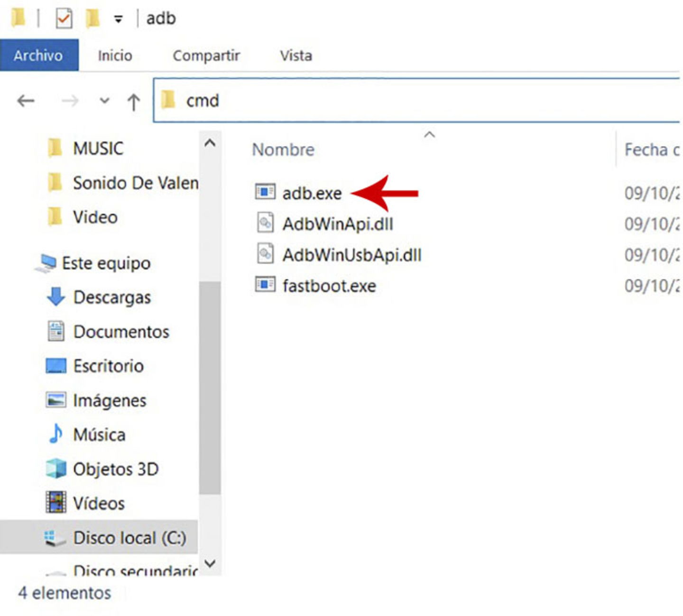Image resolution: width=683 pixels, height=616 pixels.
Task: Click the Disco local (C:) drive icon
Action: [55, 538]
